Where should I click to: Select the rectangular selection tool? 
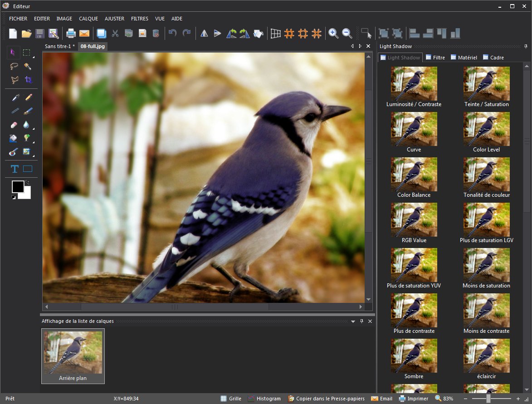coord(26,52)
